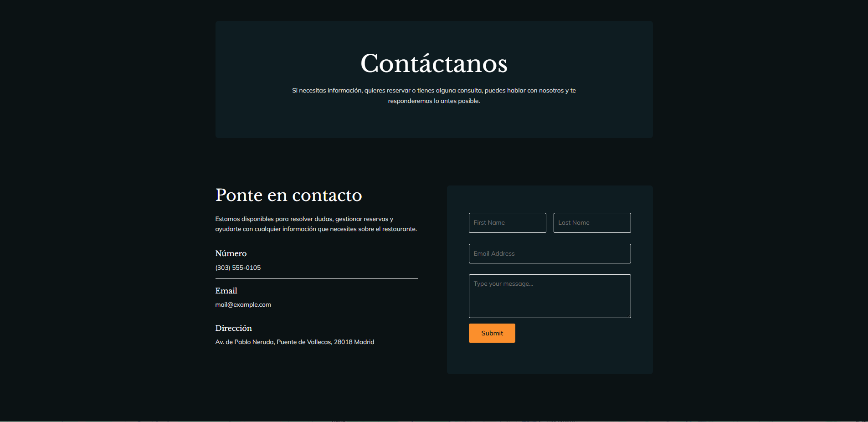
Task: Click inside the dark form panel
Action: 550,355
